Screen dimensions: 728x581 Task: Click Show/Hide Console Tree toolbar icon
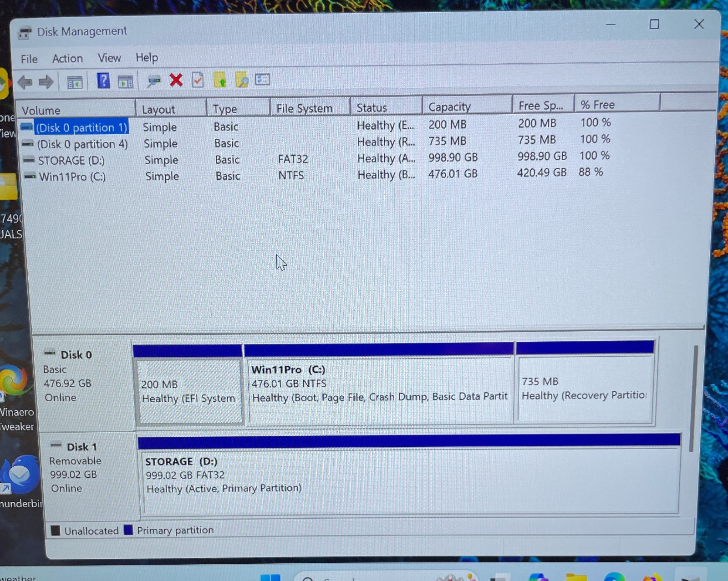pyautogui.click(x=75, y=82)
